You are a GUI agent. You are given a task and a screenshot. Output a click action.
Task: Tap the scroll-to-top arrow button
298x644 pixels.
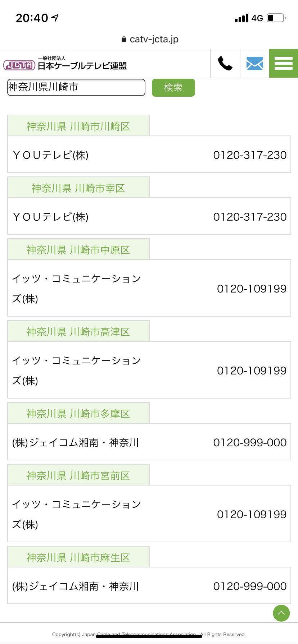(281, 613)
